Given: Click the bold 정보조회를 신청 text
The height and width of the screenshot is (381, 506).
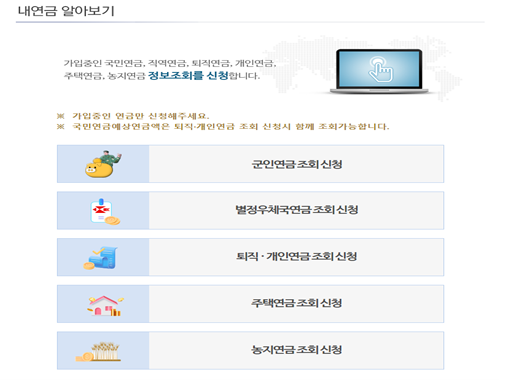Looking at the screenshot, I should click(188, 75).
